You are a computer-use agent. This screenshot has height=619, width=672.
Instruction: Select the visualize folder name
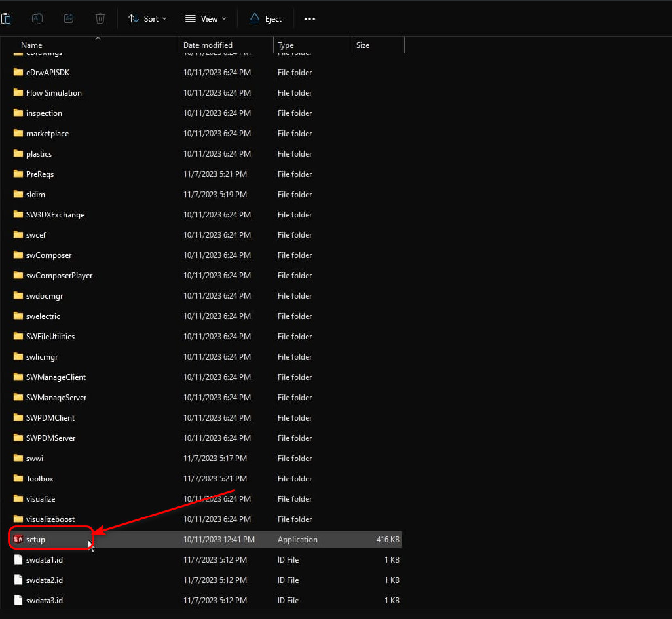(x=41, y=499)
